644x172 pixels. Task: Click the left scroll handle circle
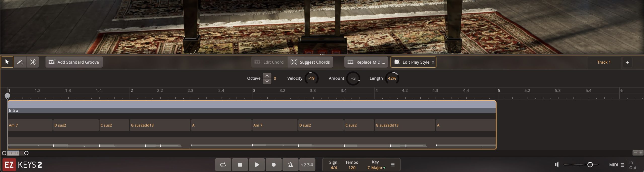[4, 153]
